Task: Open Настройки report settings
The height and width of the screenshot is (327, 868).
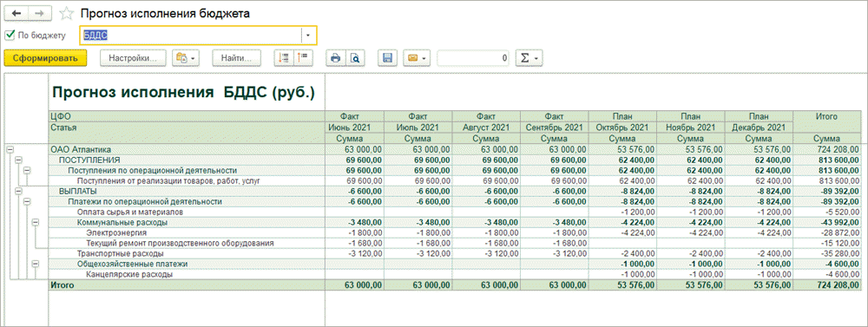Action: point(133,57)
